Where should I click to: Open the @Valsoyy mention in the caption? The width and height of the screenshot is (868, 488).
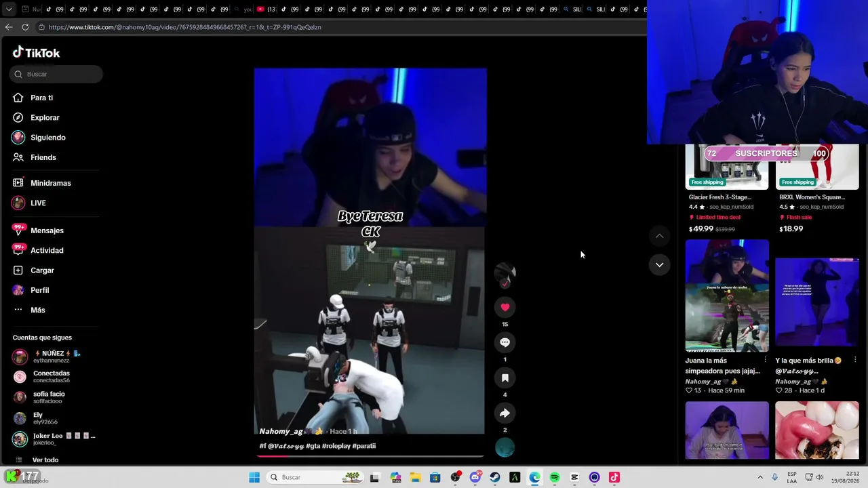(285, 446)
